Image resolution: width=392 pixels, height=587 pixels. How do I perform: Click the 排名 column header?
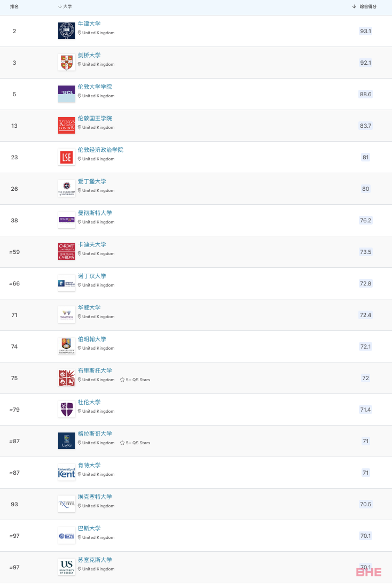tap(14, 7)
